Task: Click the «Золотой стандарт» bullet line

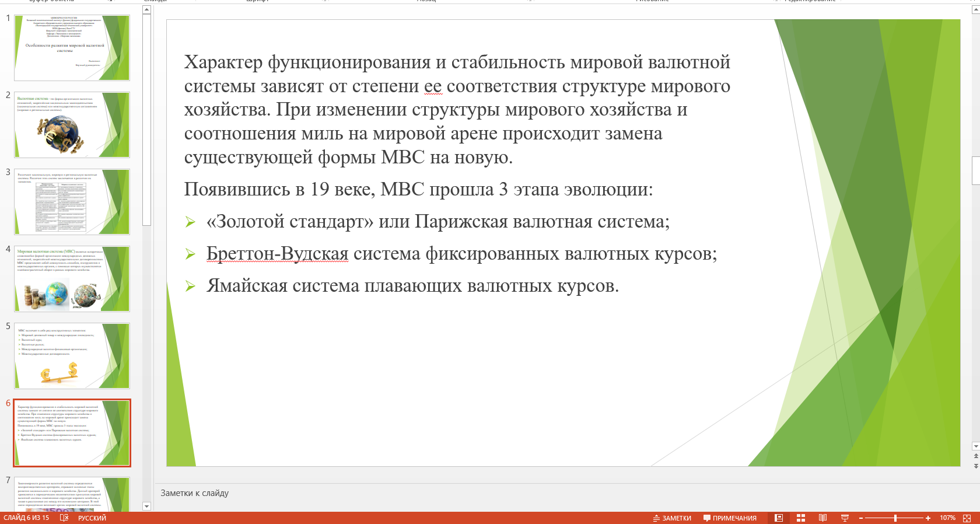Action: pyautogui.click(x=437, y=222)
